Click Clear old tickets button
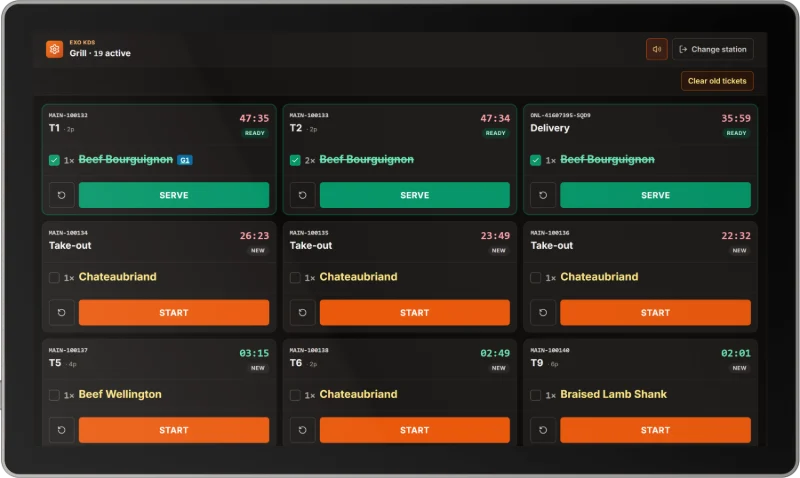Screen dimensions: 800x478 point(717,81)
